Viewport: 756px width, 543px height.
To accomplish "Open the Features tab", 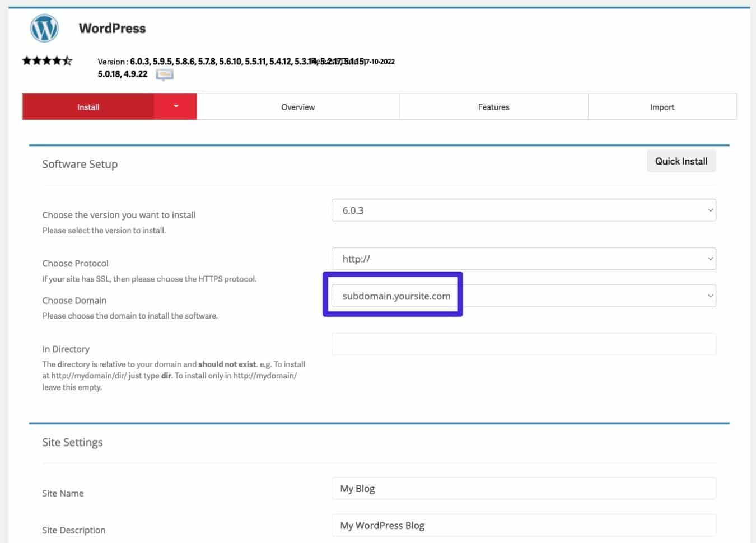I will pos(493,106).
